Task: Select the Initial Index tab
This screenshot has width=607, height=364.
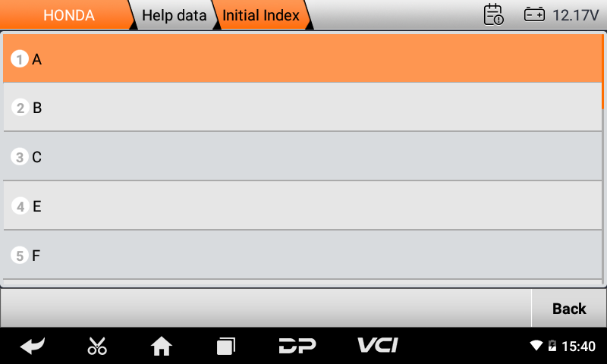Action: coord(261,15)
